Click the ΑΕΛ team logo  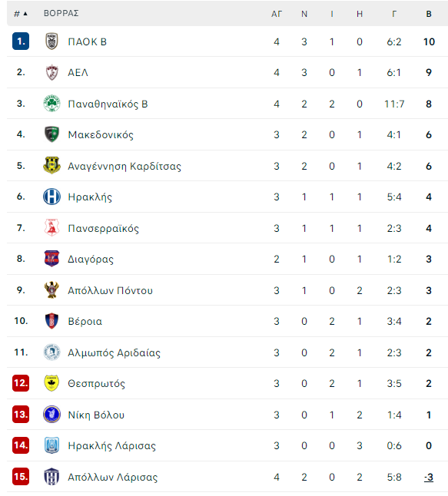point(51,72)
